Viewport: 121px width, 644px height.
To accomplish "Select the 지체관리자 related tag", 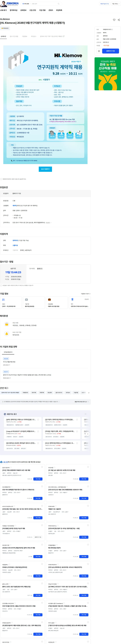I will (25, 393).
